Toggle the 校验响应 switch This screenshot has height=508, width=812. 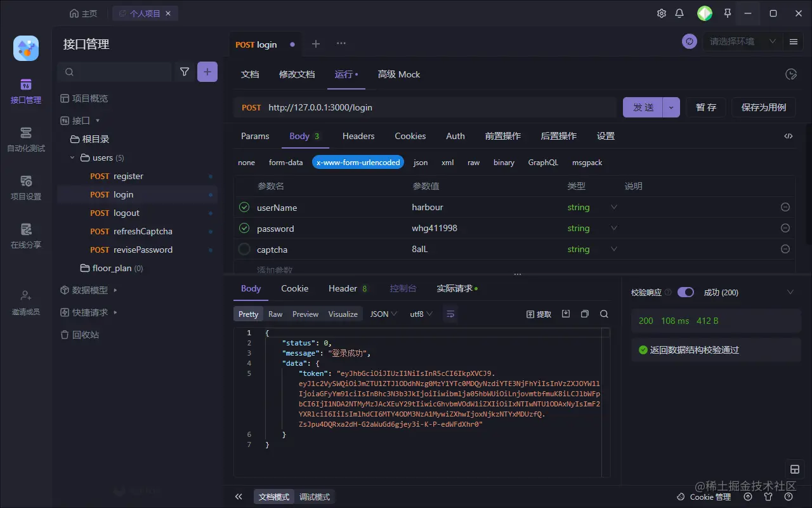click(x=686, y=292)
